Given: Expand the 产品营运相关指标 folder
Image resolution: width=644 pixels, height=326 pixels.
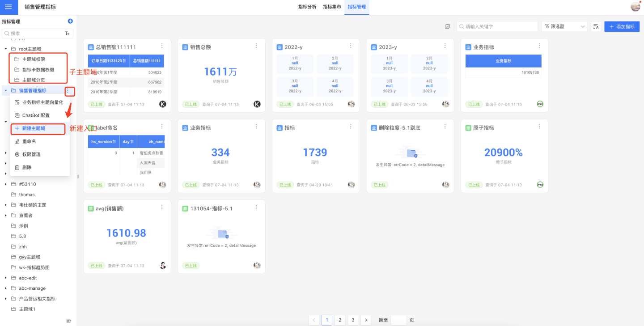Looking at the screenshot, I should pyautogui.click(x=6, y=299).
